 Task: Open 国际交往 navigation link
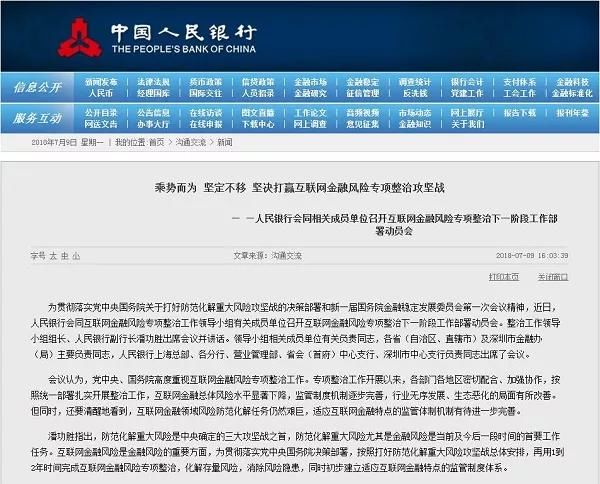coord(205,93)
